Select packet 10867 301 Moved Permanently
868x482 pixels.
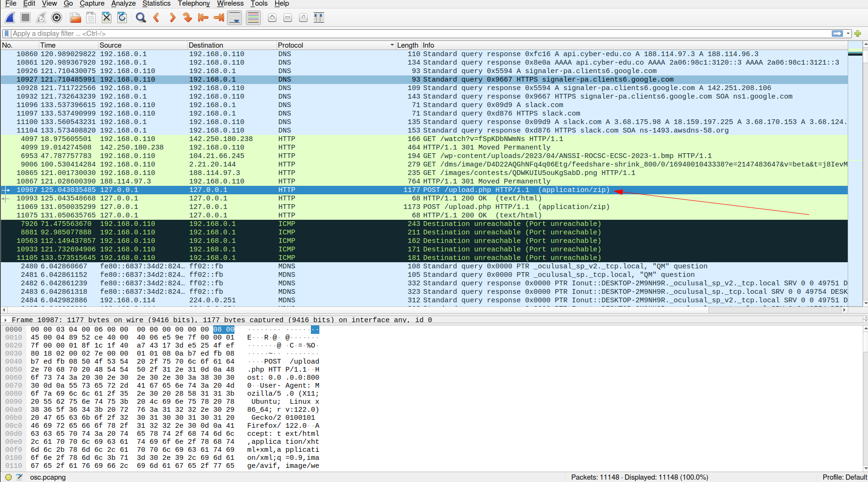point(424,181)
